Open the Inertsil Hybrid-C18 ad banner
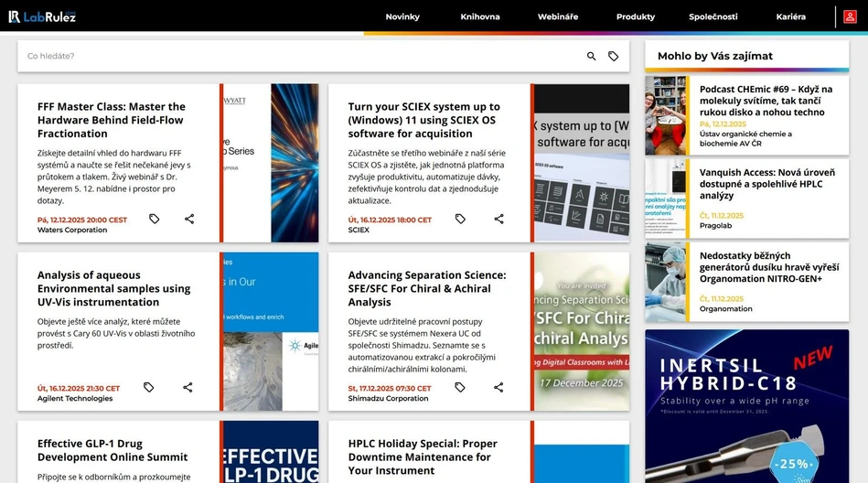The height and width of the screenshot is (483, 868). click(746, 405)
